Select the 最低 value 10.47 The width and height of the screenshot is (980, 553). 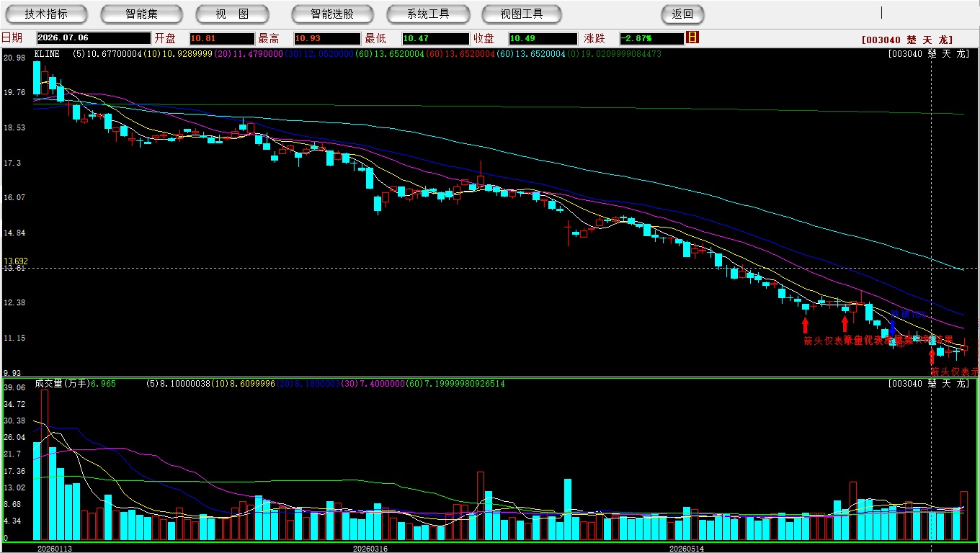(x=435, y=38)
